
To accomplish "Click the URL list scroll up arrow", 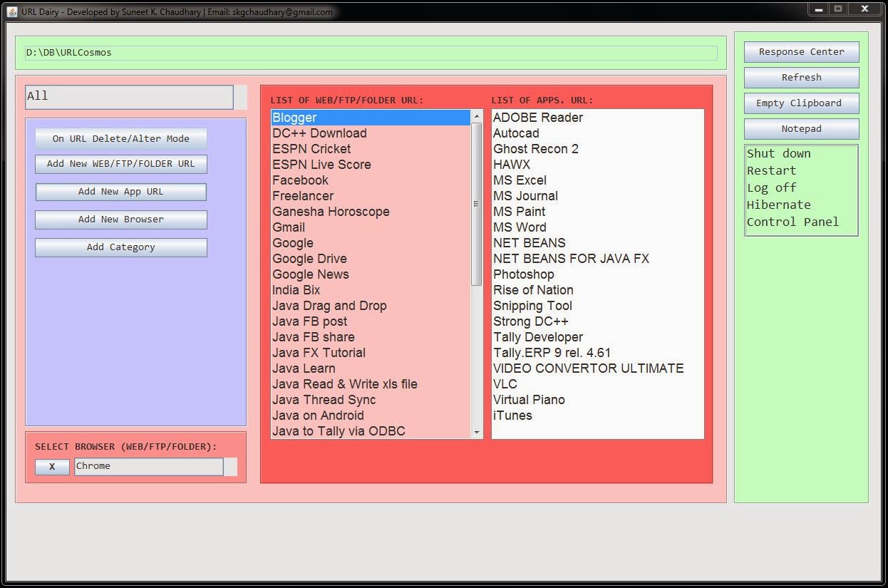I will click(x=477, y=115).
